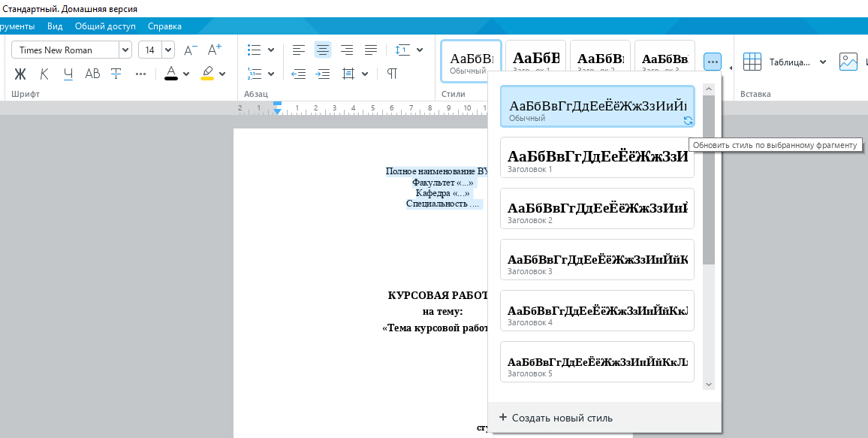Collapse styles gallery with ellipsis button
Viewport: 868px width, 438px height.
click(x=713, y=62)
